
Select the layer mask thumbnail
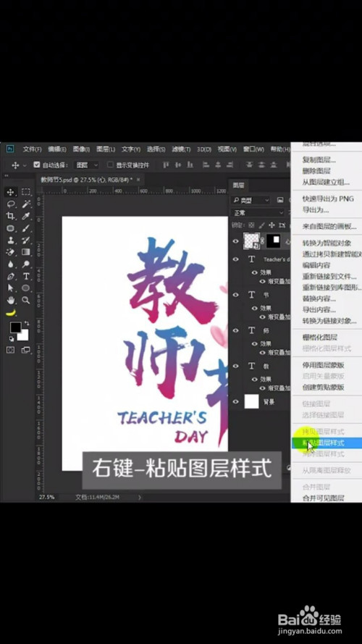274,241
